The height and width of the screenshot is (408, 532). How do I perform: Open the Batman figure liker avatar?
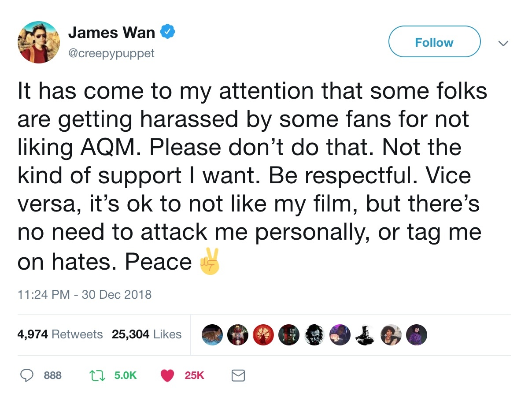[x=365, y=335]
